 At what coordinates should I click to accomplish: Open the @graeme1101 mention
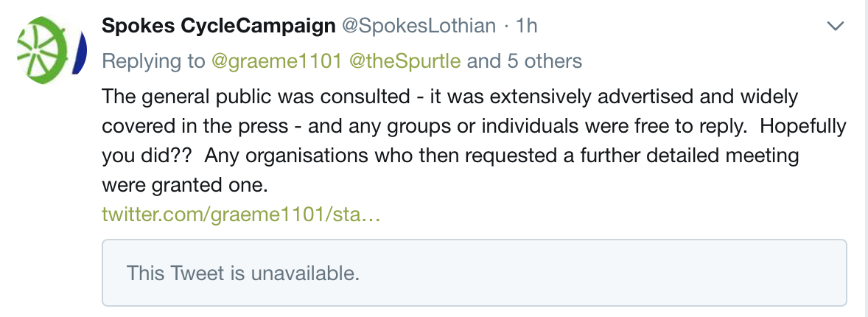(x=276, y=61)
